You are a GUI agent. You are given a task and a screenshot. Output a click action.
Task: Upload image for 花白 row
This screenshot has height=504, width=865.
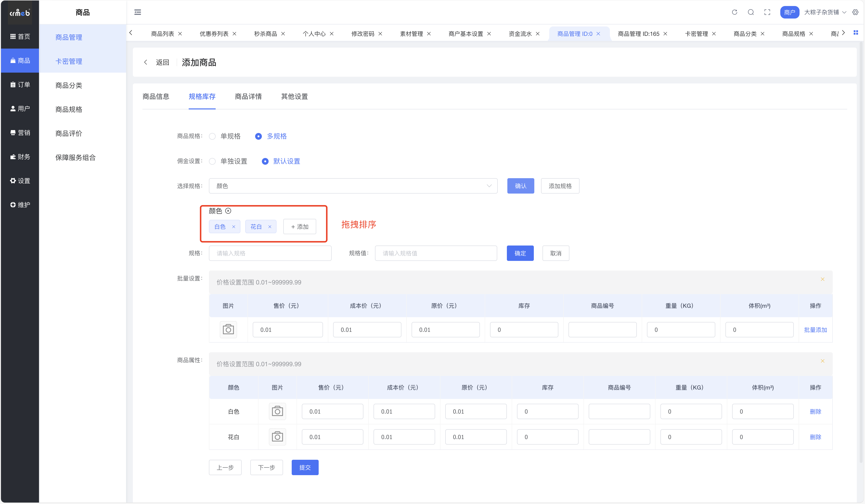tap(277, 436)
